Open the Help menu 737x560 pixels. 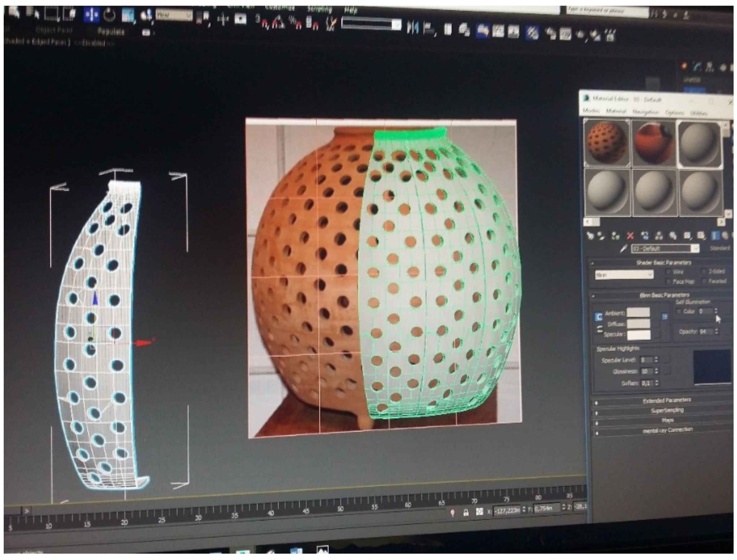[x=350, y=10]
